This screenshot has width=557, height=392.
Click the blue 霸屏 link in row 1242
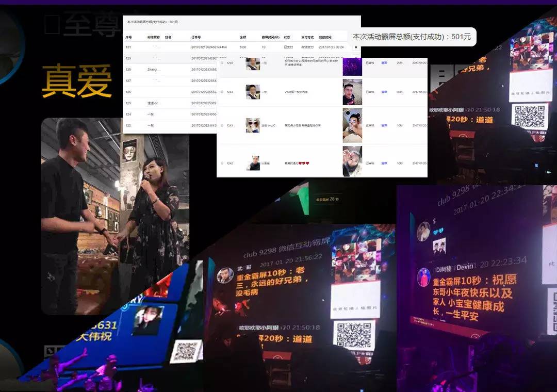pos(384,163)
